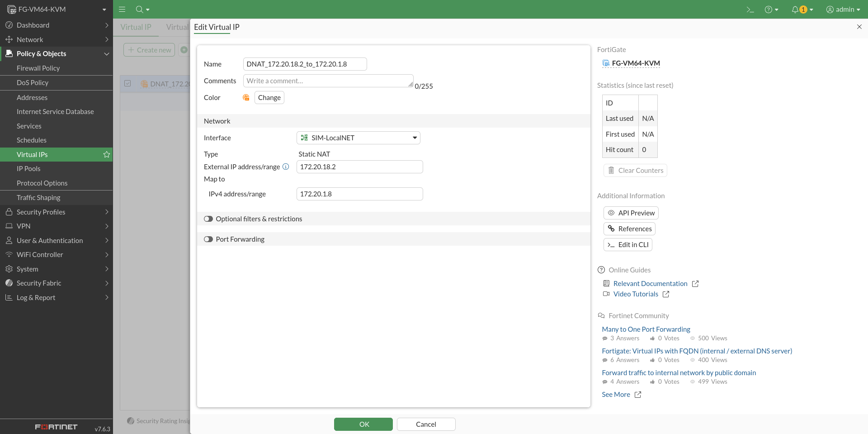Image resolution: width=868 pixels, height=434 pixels.
Task: Click the IPv4 address/range Map to field
Action: [x=360, y=194]
